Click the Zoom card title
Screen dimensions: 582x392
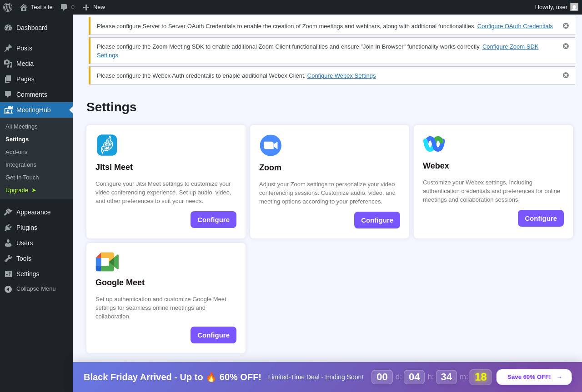click(270, 168)
